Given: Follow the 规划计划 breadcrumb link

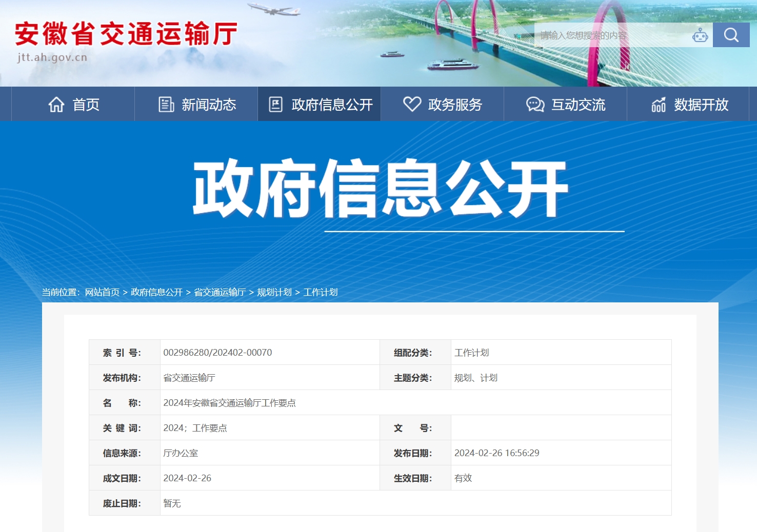Looking at the screenshot, I should [274, 292].
